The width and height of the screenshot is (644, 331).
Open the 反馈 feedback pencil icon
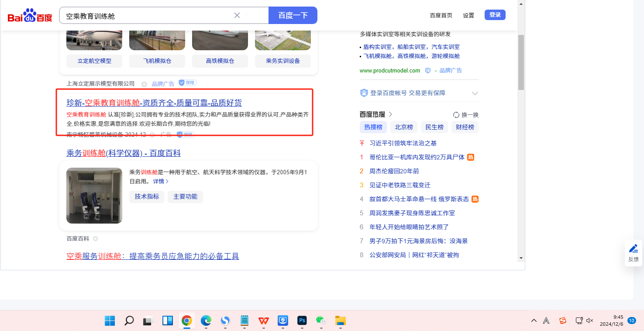point(633,252)
